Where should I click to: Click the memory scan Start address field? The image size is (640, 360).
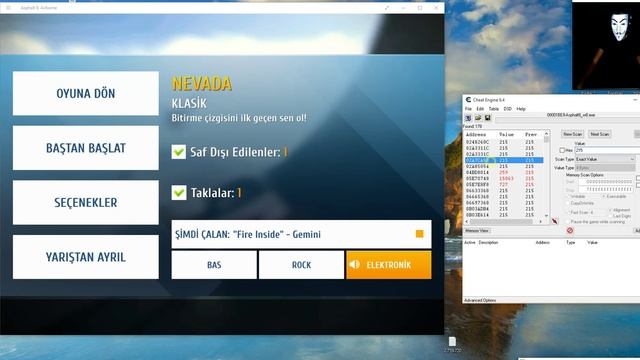click(606, 182)
